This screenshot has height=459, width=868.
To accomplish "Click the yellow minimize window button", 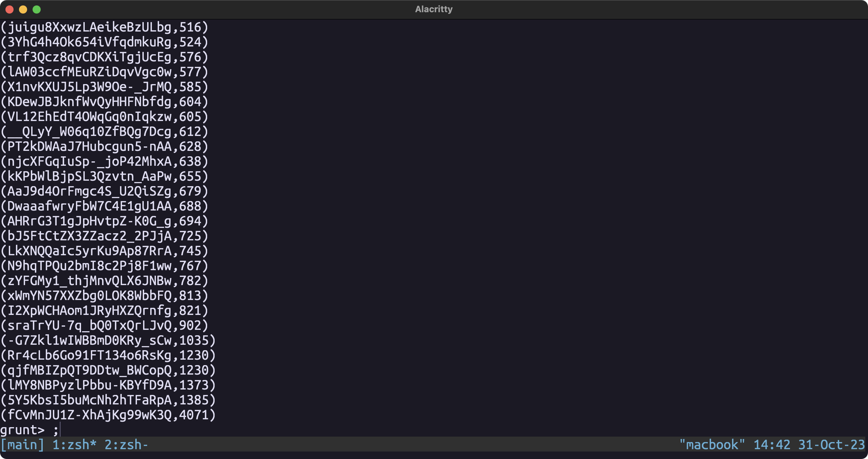I will point(23,9).
